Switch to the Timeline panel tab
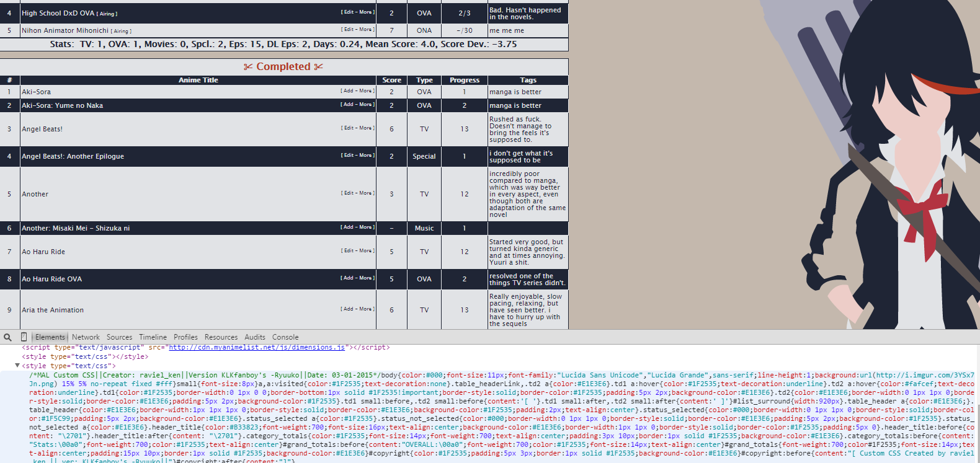The height and width of the screenshot is (463, 980). click(x=153, y=337)
